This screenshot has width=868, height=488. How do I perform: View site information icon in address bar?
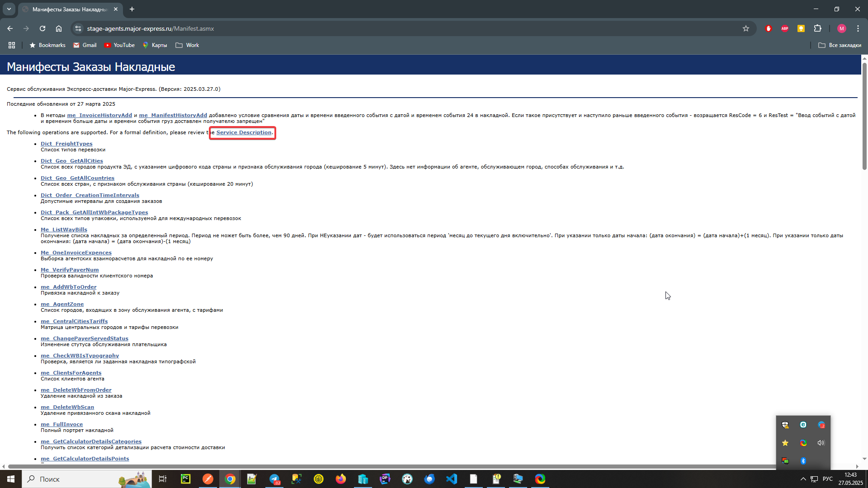coord(78,28)
